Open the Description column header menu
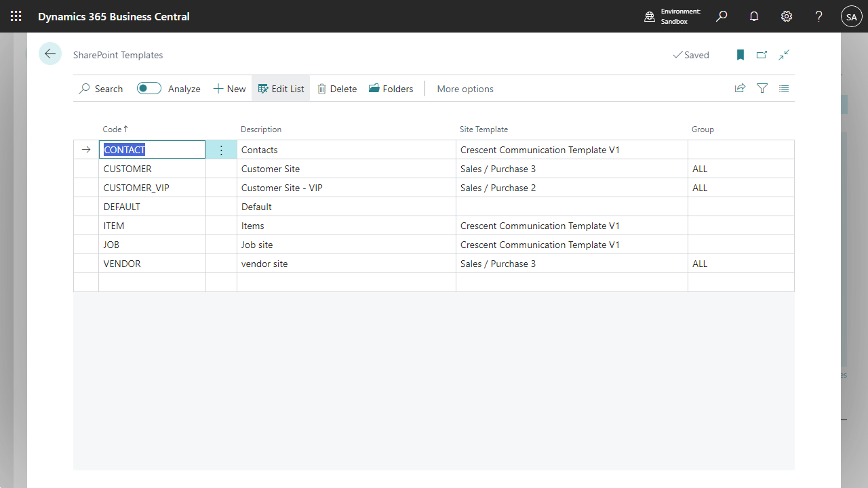 (261, 129)
